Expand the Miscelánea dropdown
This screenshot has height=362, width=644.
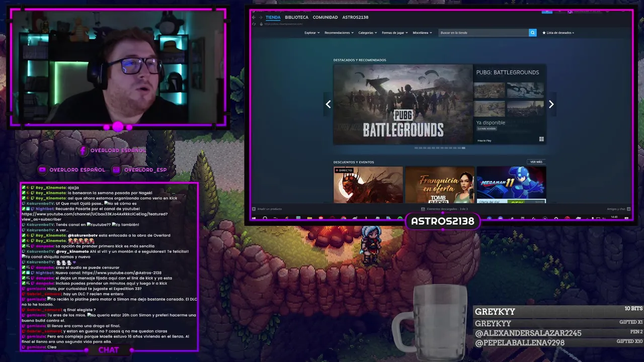click(x=422, y=33)
